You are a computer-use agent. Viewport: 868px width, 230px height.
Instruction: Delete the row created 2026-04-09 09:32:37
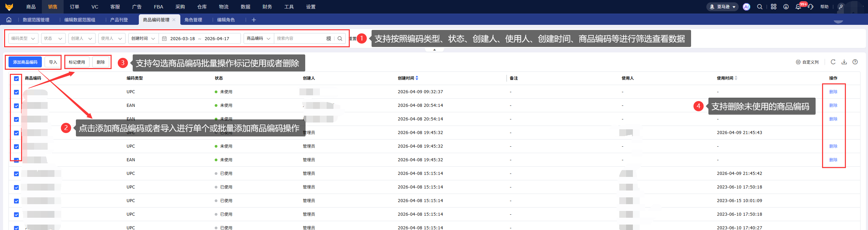tap(833, 92)
